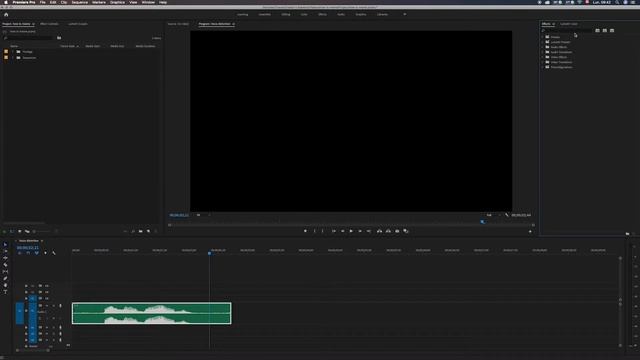
Task: Select the Razor tool
Action: pos(5,265)
